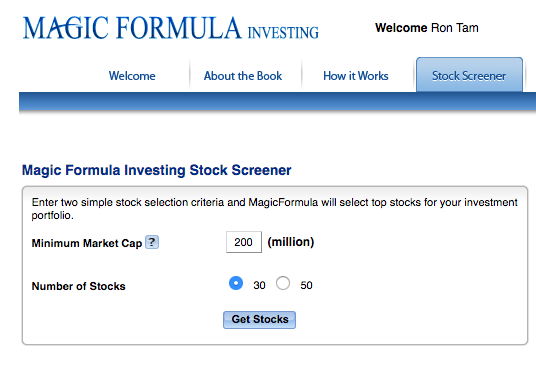Go to the Welcome tab
Screen dimensions: 536x366
[132, 76]
